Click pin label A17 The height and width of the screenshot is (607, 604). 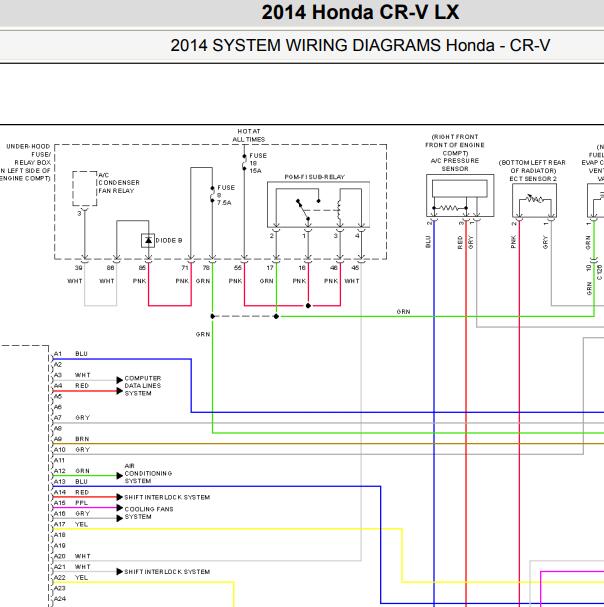pyautogui.click(x=60, y=524)
